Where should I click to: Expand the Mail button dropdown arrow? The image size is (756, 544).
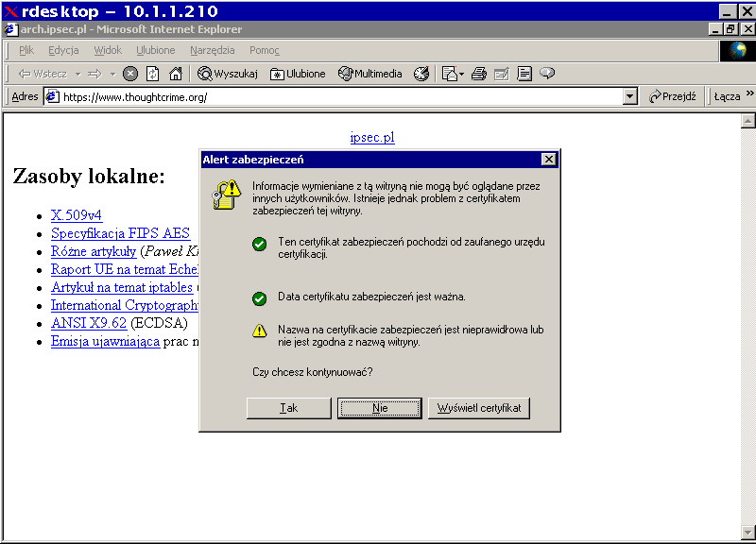(462, 74)
